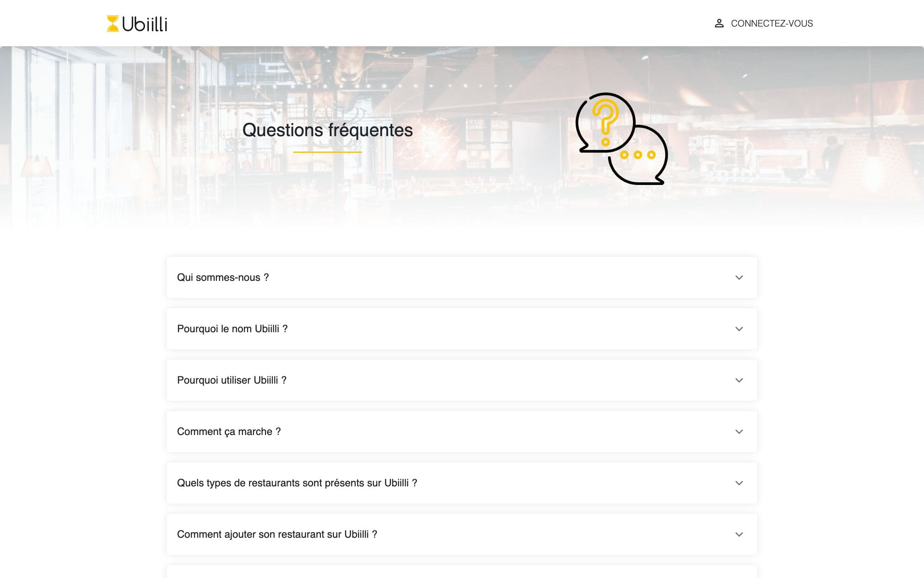Open the CONNECTEZ-VOUS login link
This screenshot has height=578, width=924.
click(772, 24)
